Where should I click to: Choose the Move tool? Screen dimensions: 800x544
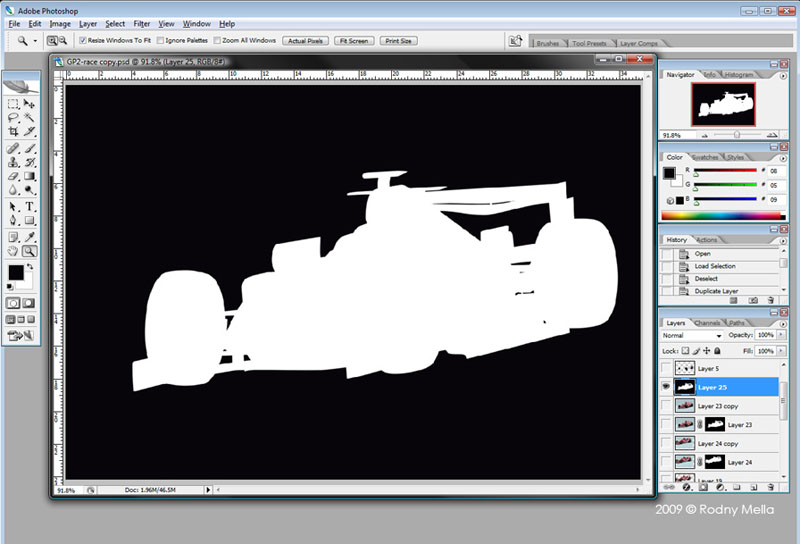tap(30, 102)
